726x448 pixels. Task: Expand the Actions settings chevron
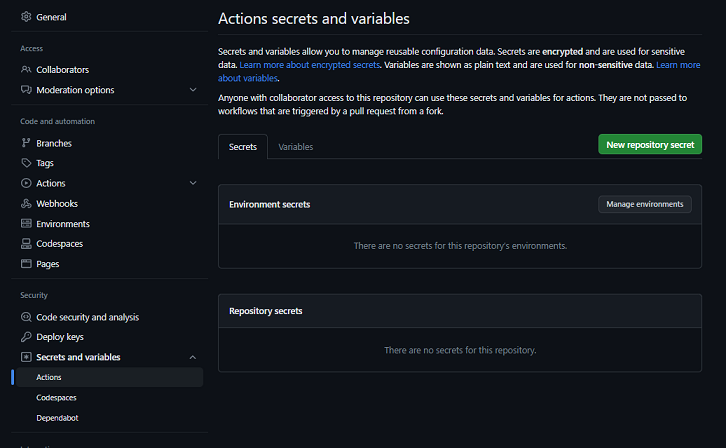click(193, 183)
